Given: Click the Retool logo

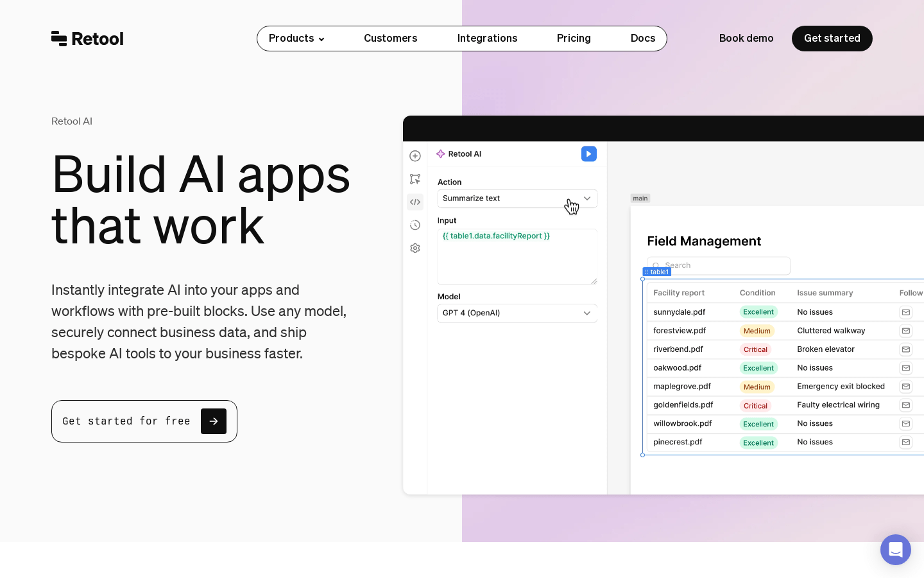Looking at the screenshot, I should tap(87, 39).
